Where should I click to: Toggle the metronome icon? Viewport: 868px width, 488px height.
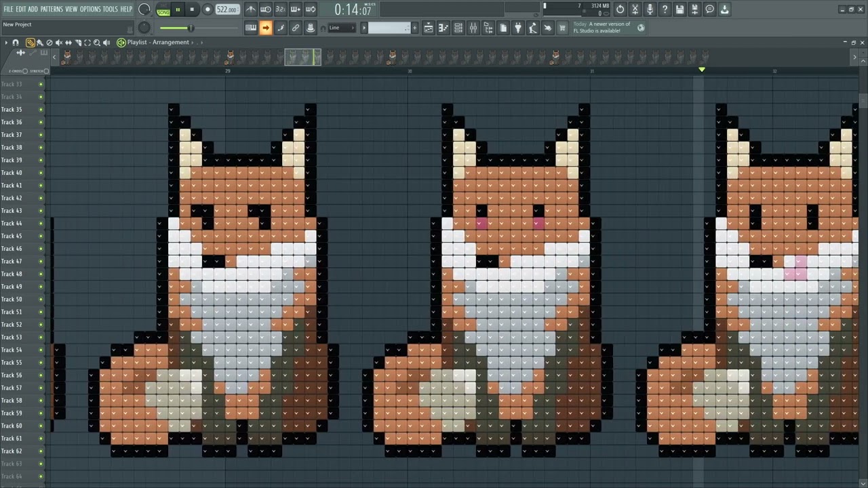click(x=251, y=9)
